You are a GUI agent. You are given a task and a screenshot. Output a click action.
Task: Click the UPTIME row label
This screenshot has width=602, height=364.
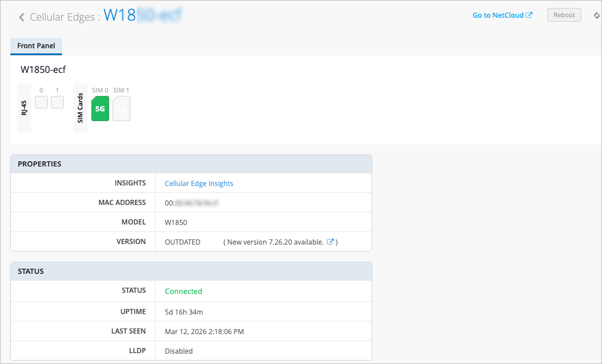(133, 311)
